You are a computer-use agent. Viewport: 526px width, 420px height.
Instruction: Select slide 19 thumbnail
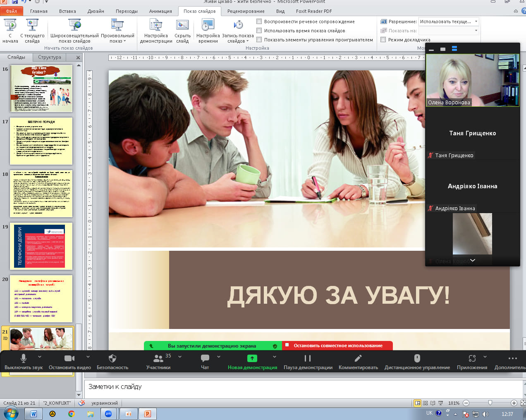click(x=41, y=246)
